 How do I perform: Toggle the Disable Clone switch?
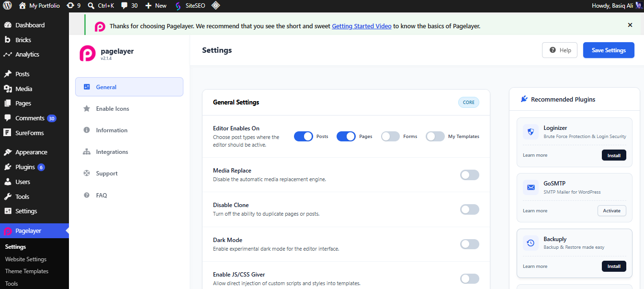point(470,209)
